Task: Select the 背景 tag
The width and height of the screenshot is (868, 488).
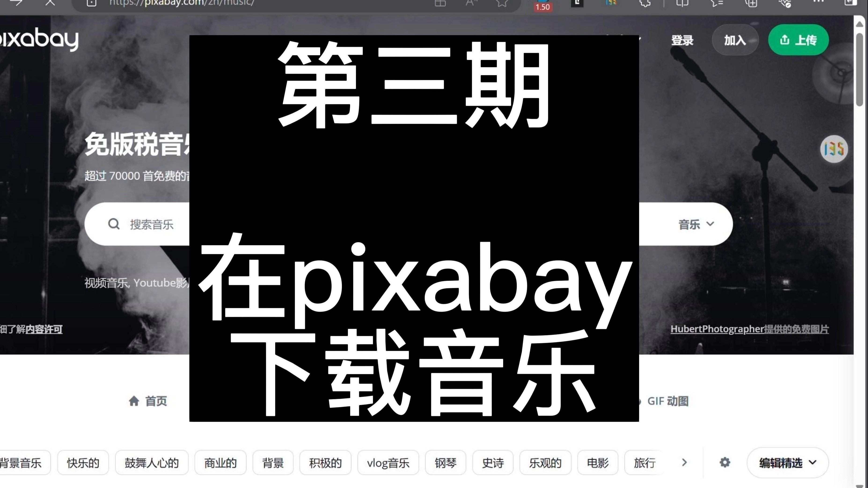Action: [273, 463]
